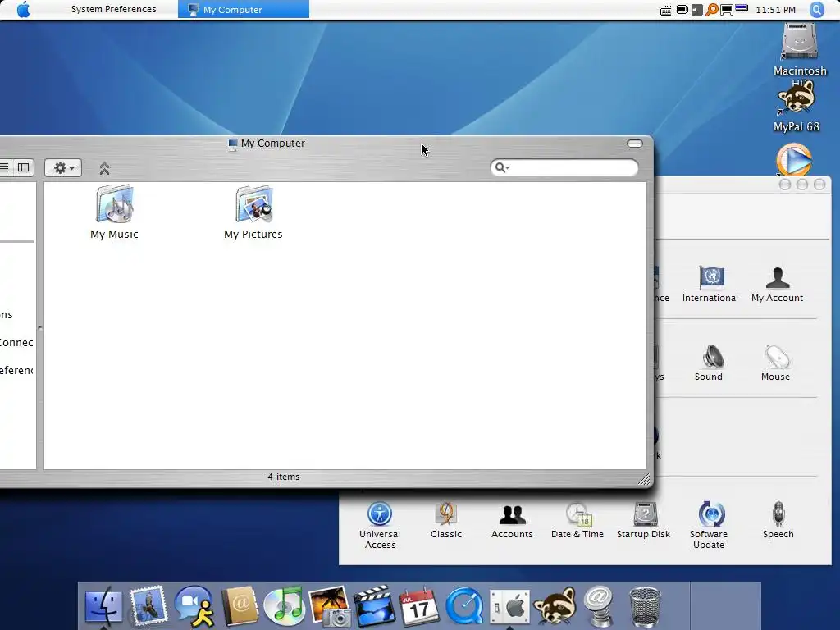Click System Preferences icon in dock
This screenshot has height=630, width=840.
coord(509,606)
